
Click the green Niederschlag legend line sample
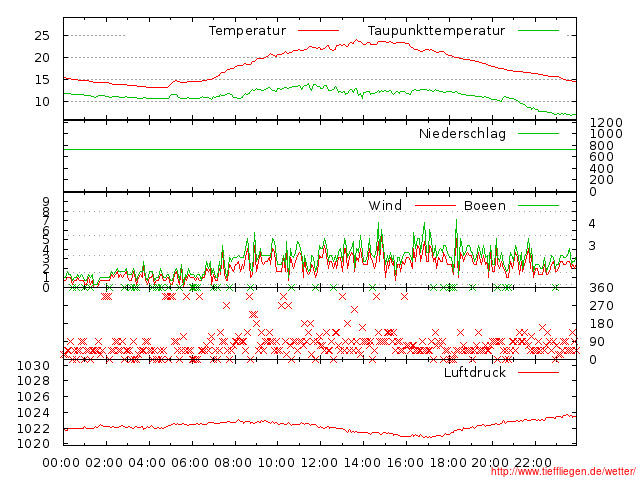(538, 133)
